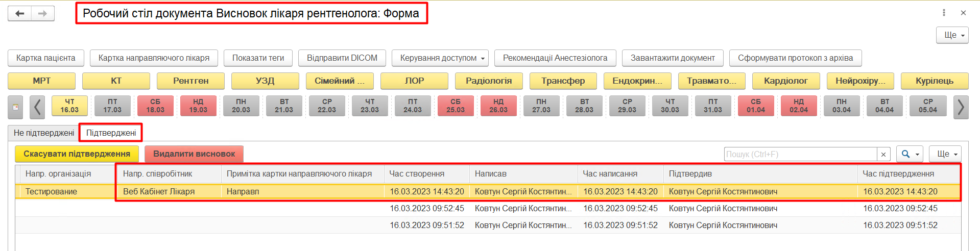Open the Ще menu below the window close button
This screenshot has height=251, width=980.
coord(952,35)
